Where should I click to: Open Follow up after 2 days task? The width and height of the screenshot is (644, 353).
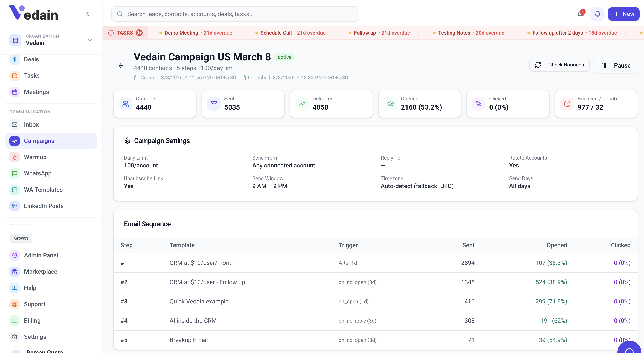(572, 33)
